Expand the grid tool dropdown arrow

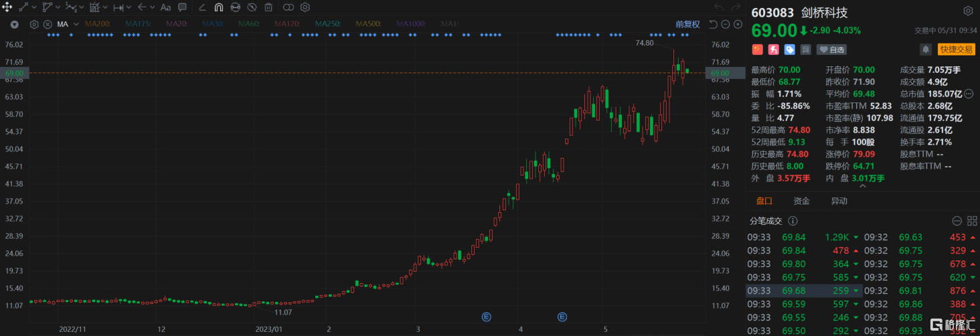click(x=105, y=7)
